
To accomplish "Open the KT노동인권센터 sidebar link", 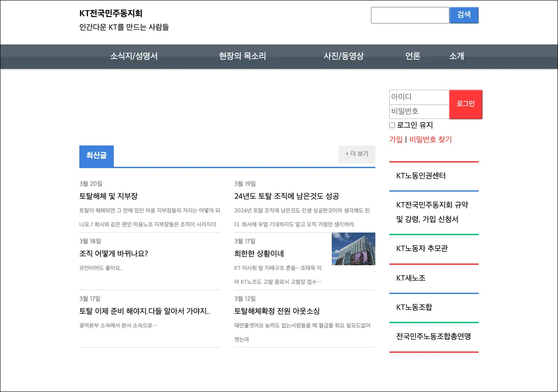I will coord(421,176).
